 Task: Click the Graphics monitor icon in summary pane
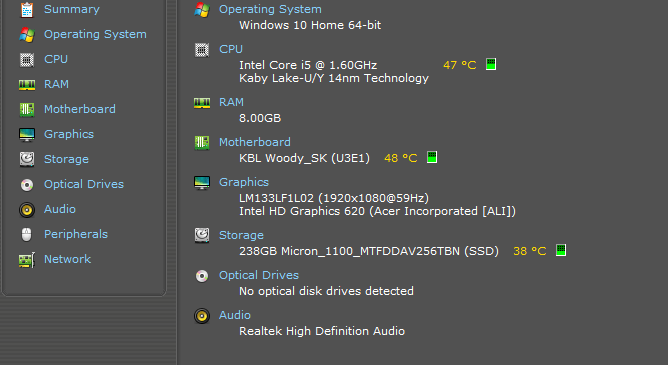click(202, 183)
